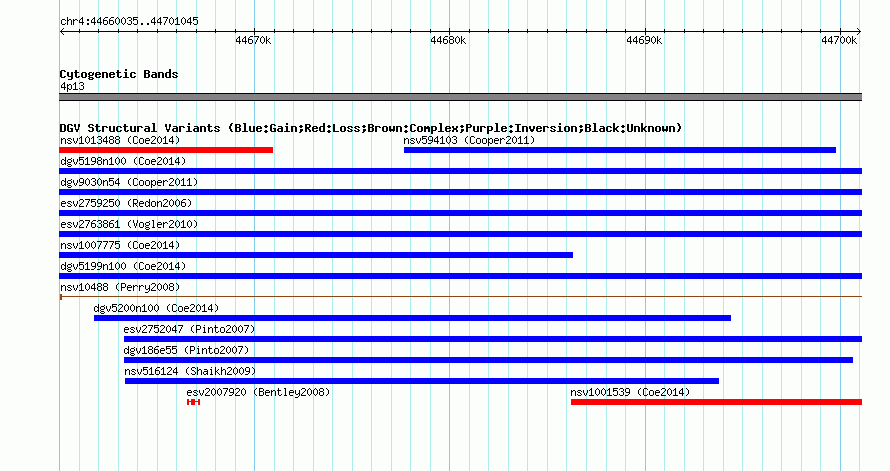Open variant dgv5198n100 (Coe2014) label
Viewport: 890px width, 471px height.
[x=123, y=161]
